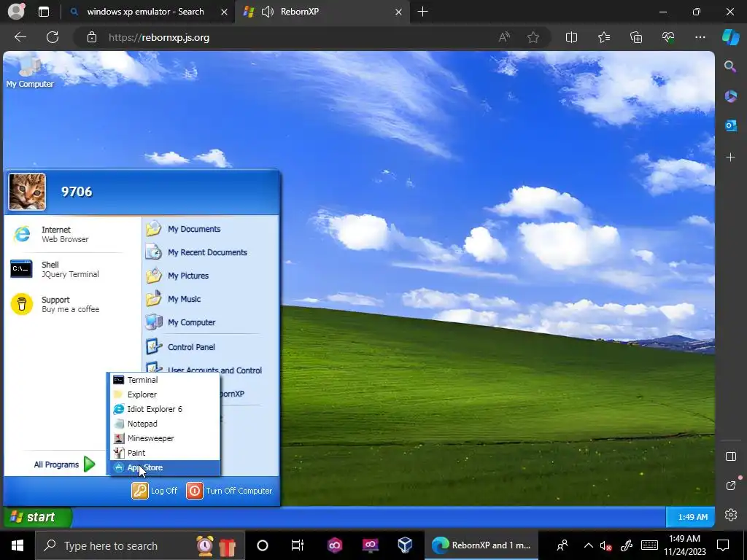The width and height of the screenshot is (747, 560).
Task: Mute the RebornXP tab audio icon
Action: (x=267, y=12)
